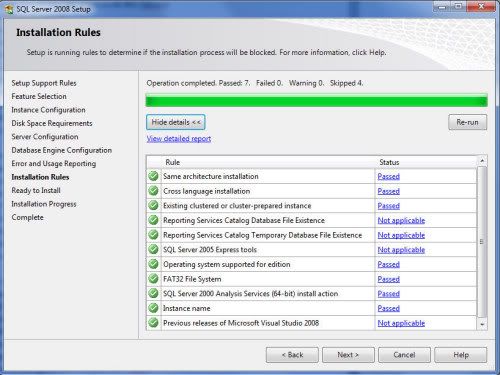Viewport: 500px width, 375px height.
Task: Select Instance Configuration step in sidebar
Action: (48, 110)
